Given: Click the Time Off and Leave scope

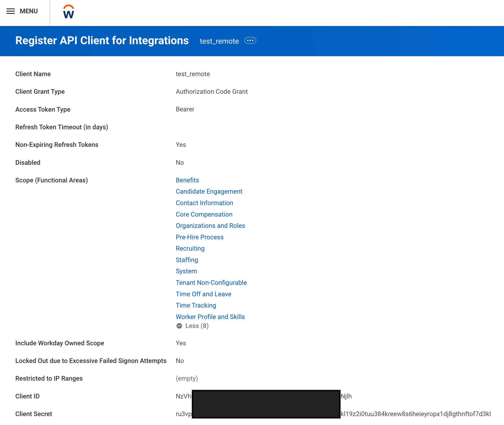Looking at the screenshot, I should (x=203, y=294).
